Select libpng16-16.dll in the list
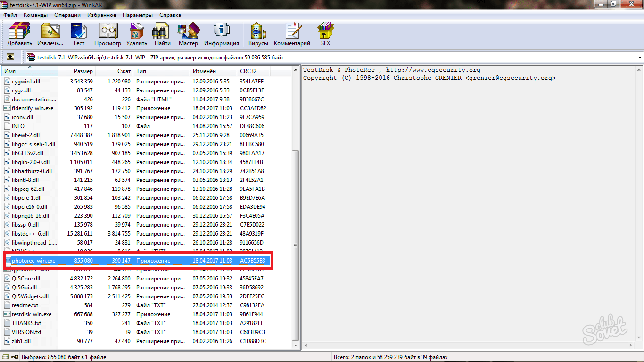Screen dimensions: 644x362 (x=31, y=215)
